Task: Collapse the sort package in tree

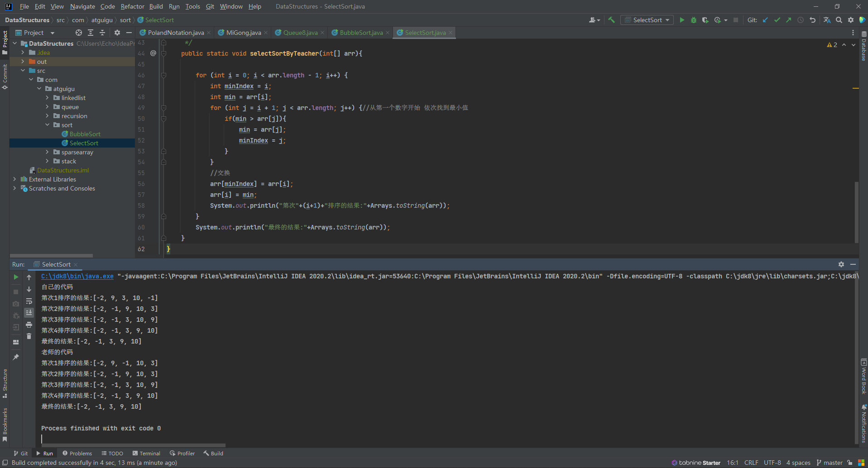Action: click(x=47, y=125)
